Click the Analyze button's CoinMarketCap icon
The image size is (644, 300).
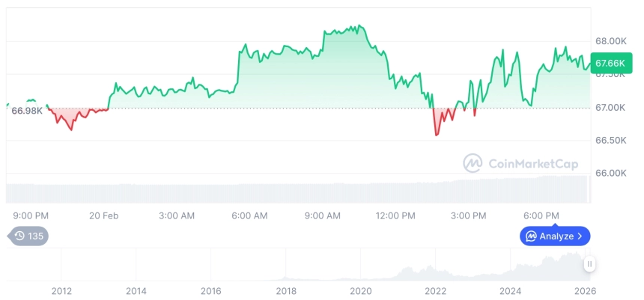(x=531, y=236)
